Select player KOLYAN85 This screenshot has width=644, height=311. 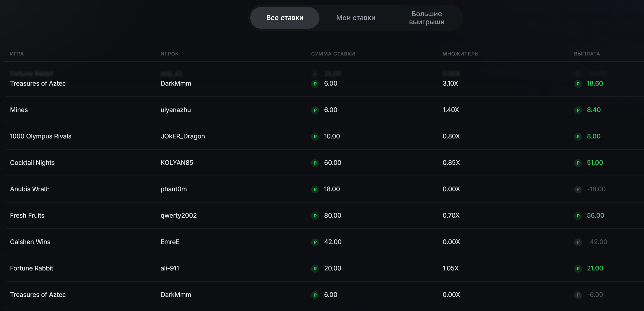coord(177,163)
